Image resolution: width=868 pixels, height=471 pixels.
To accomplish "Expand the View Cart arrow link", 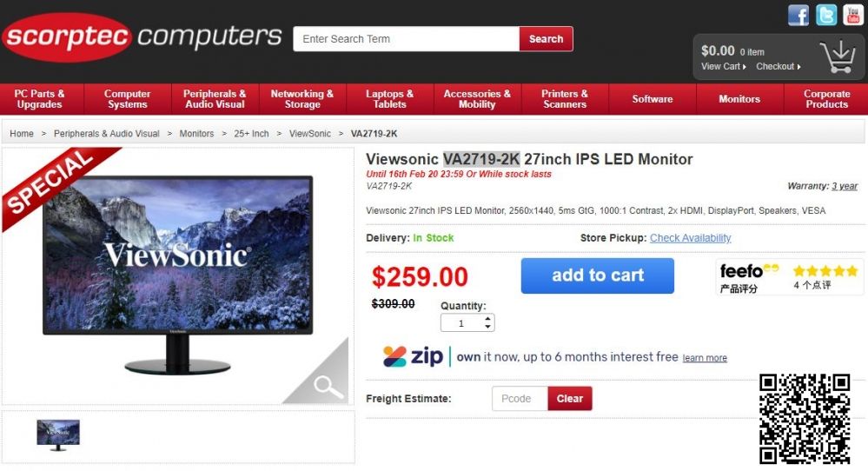I will [x=724, y=66].
